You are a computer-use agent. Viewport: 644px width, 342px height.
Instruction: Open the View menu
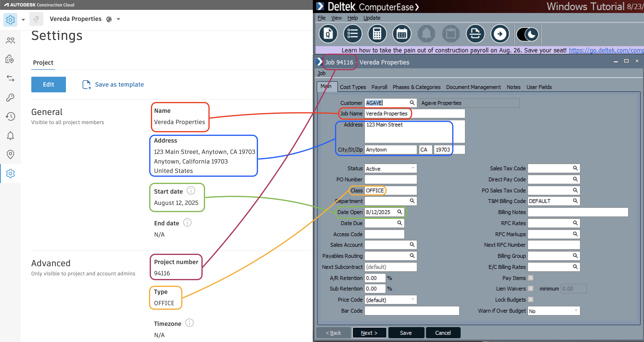click(336, 18)
